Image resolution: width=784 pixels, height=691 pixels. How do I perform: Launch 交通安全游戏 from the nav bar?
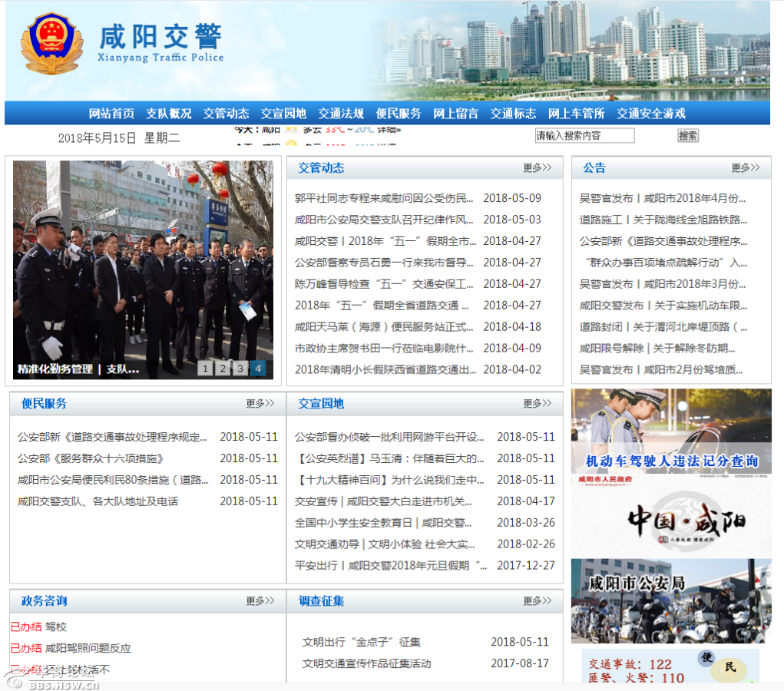(x=651, y=114)
